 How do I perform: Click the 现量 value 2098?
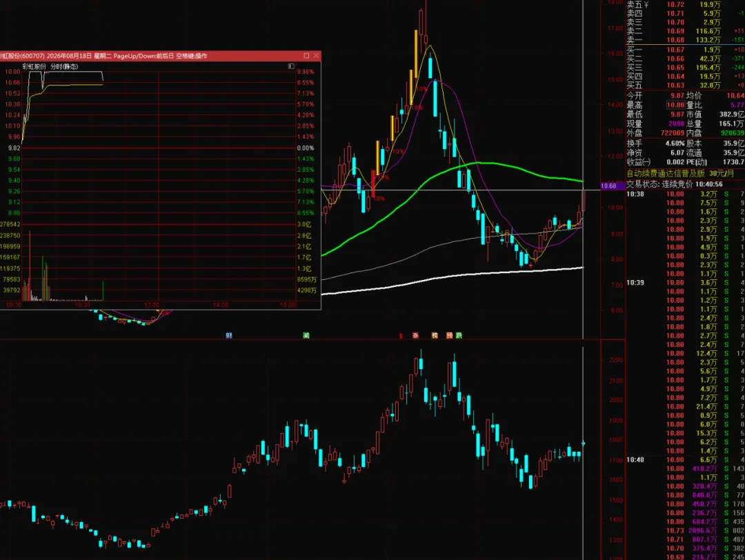pyautogui.click(x=677, y=124)
